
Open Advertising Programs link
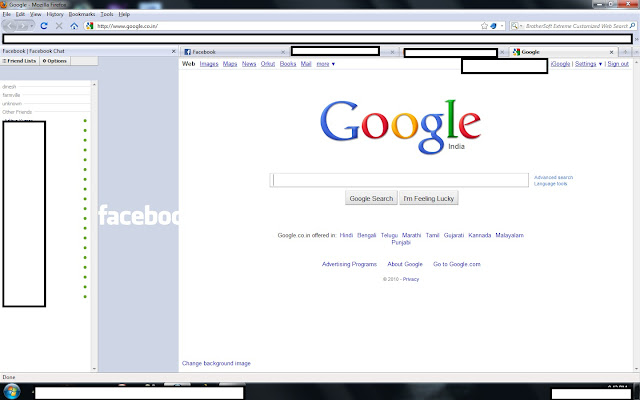tap(349, 264)
